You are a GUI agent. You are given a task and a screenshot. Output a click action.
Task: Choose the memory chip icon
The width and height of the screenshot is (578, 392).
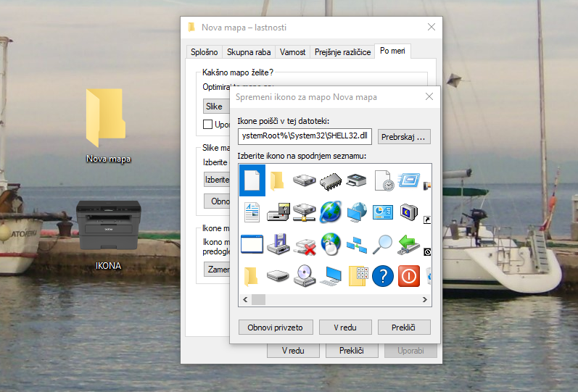point(330,180)
